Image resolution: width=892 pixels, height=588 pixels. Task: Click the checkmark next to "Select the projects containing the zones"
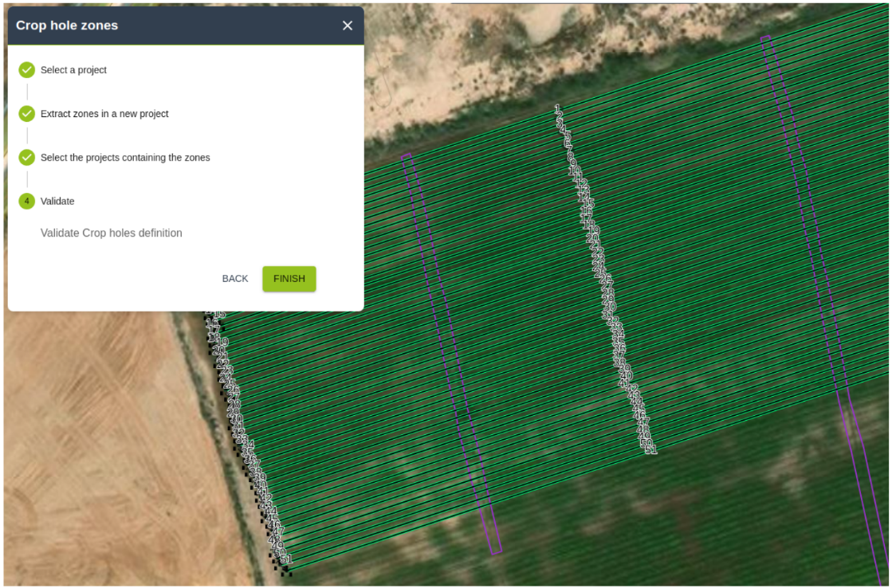26,157
